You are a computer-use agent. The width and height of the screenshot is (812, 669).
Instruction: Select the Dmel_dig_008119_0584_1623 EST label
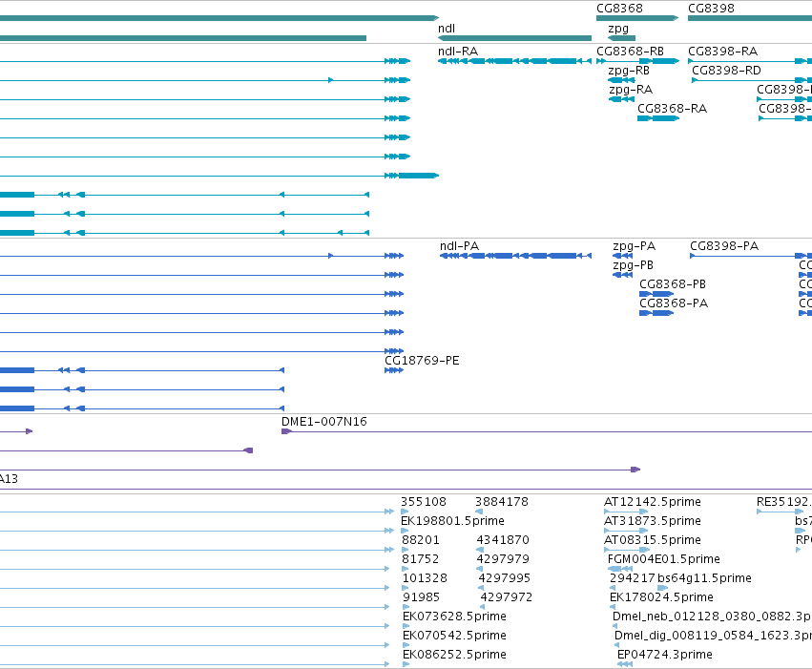coord(713,636)
